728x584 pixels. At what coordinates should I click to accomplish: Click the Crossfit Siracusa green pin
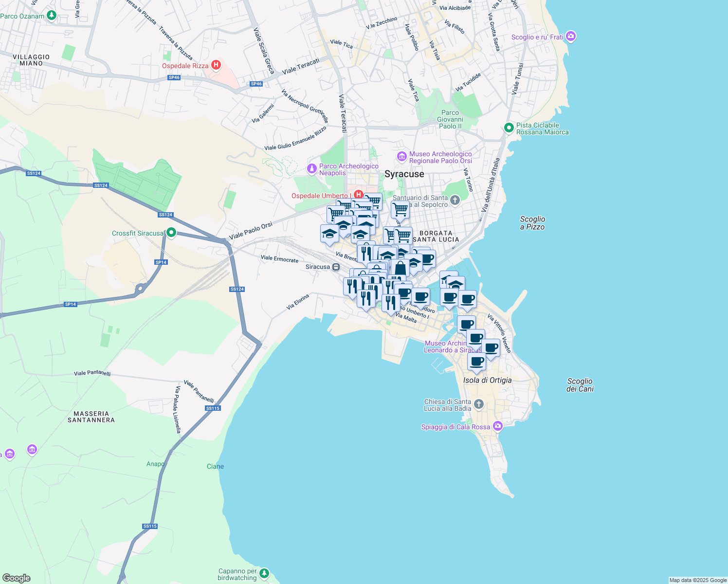171,233
